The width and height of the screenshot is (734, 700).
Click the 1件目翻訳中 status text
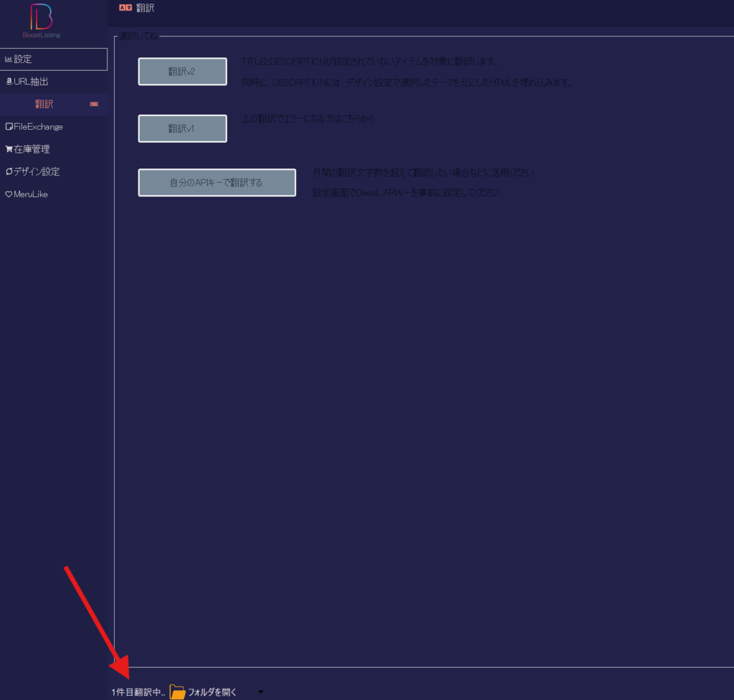tap(138, 692)
